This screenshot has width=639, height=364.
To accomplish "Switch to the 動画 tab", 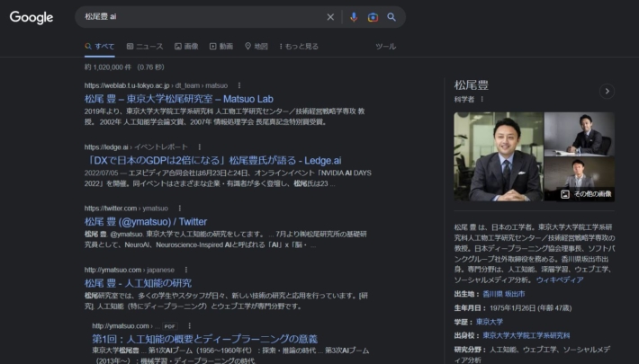I will point(221,47).
